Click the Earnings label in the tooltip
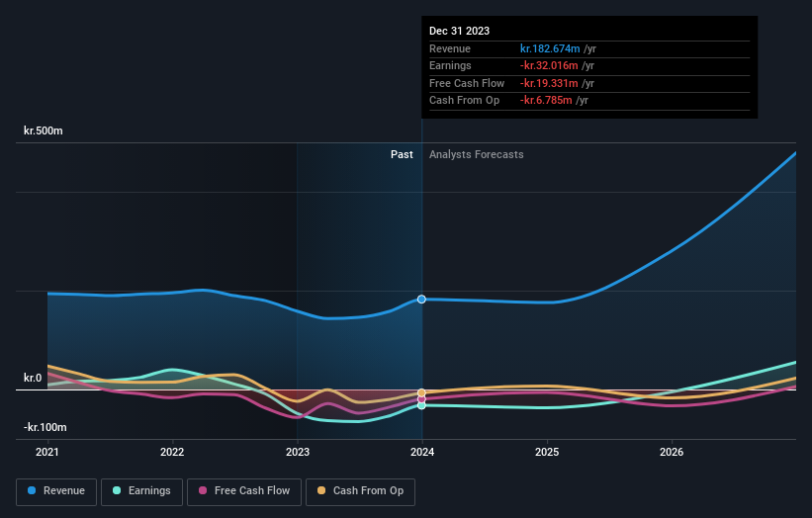Viewport: 812px width, 518px height. (450, 65)
